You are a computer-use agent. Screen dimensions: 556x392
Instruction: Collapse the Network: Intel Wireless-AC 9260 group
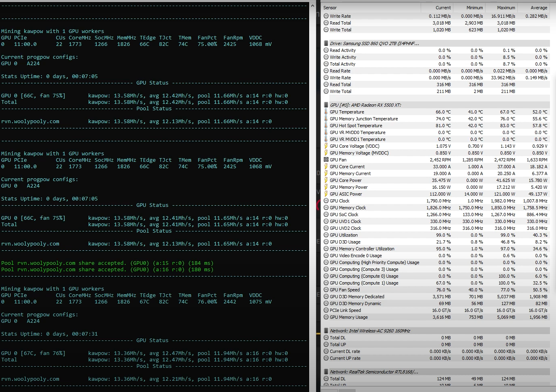326,331
